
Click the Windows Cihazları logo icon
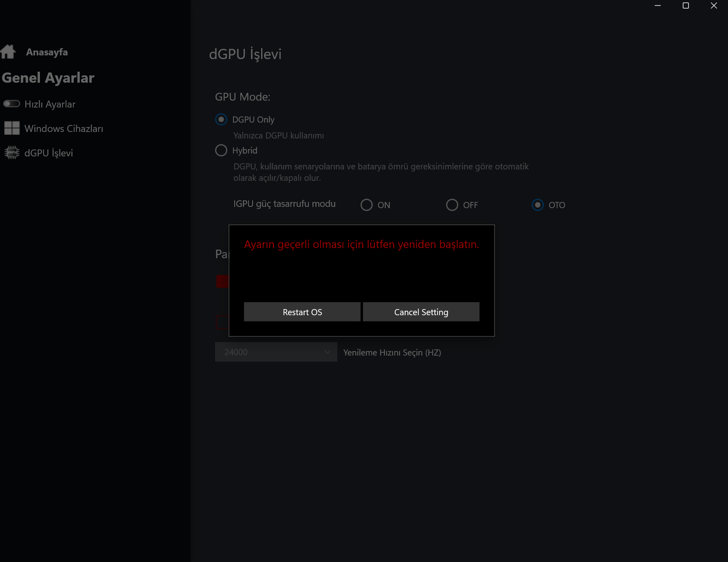click(x=12, y=128)
